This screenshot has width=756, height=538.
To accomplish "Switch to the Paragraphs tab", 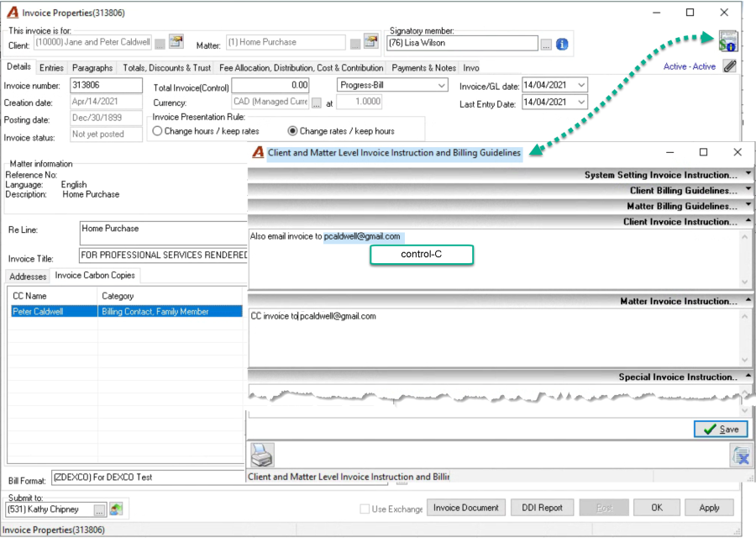I will tap(92, 67).
